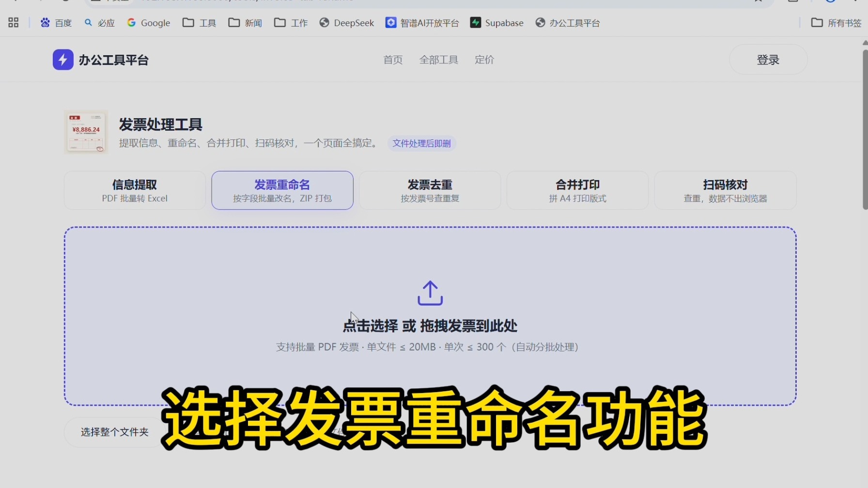Switch to the 信息提取 tab
Viewport: 868px width, 488px height.
tap(135, 190)
